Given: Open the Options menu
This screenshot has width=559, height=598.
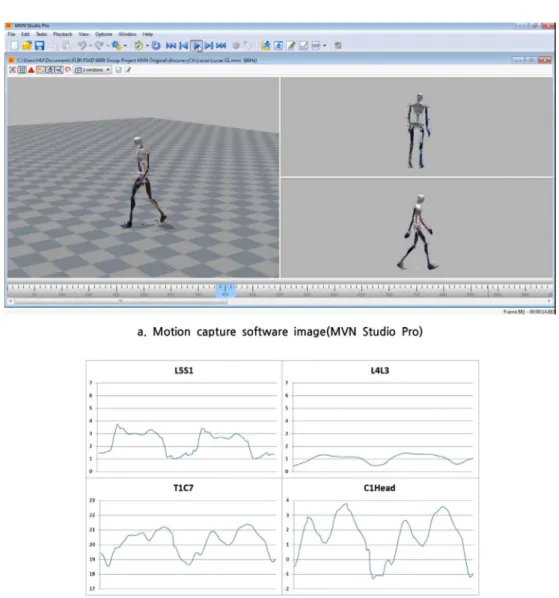Looking at the screenshot, I should pos(104,34).
